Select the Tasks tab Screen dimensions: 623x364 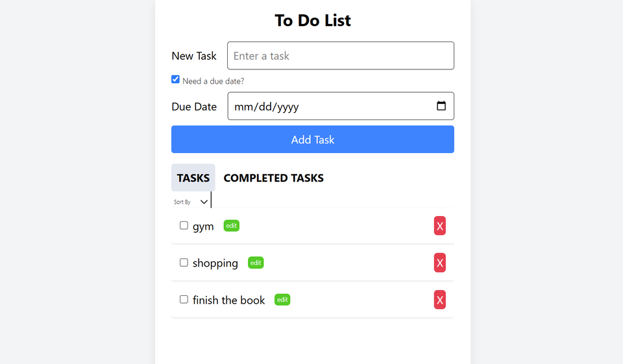pyautogui.click(x=193, y=178)
